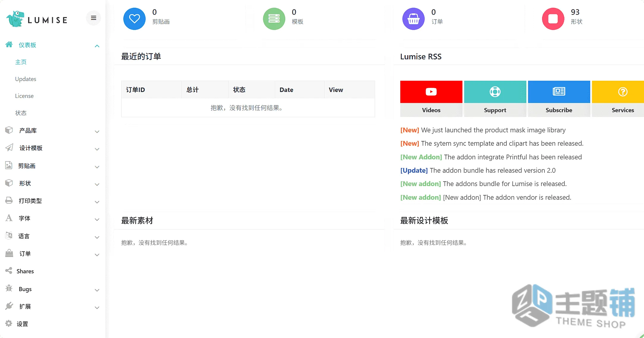The height and width of the screenshot is (338, 644).
Task: Open the Shares sidebar item
Action: 25,271
